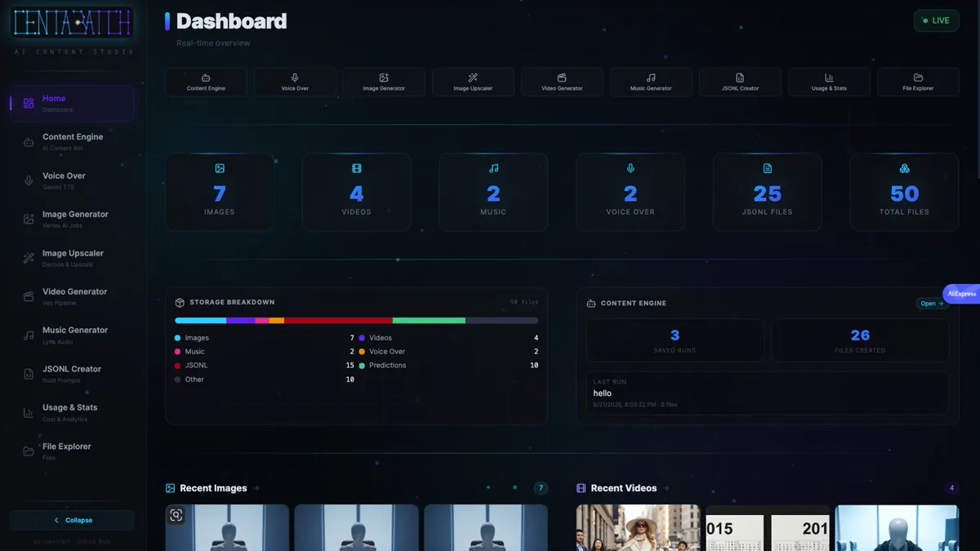The width and height of the screenshot is (980, 551).
Task: Click the Files Created counter box
Action: (x=860, y=340)
